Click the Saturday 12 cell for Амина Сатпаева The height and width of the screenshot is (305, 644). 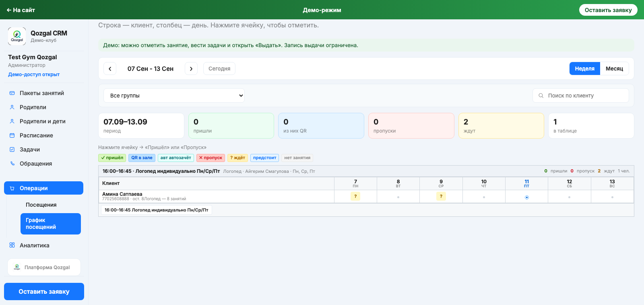(x=569, y=197)
